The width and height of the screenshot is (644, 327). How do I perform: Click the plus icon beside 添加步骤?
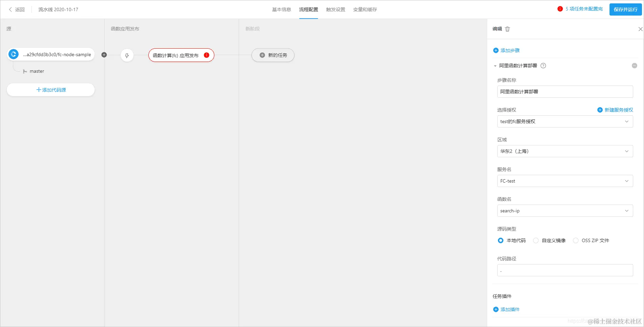point(496,50)
